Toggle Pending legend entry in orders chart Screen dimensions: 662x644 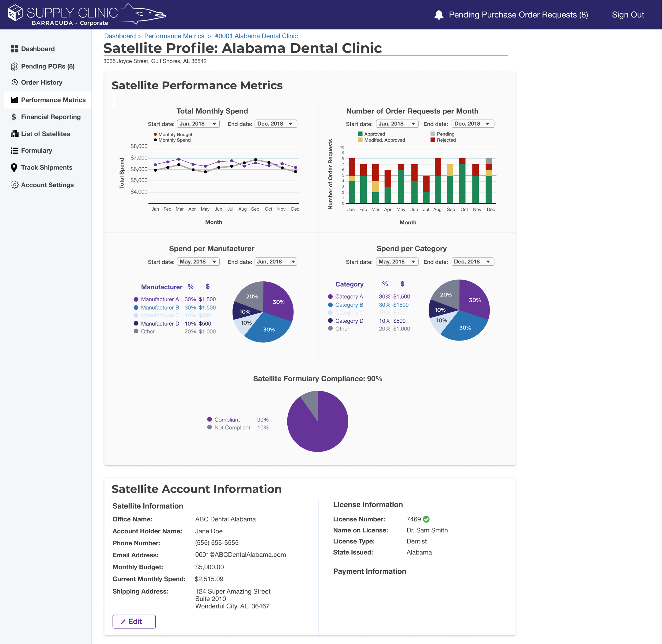pos(442,134)
